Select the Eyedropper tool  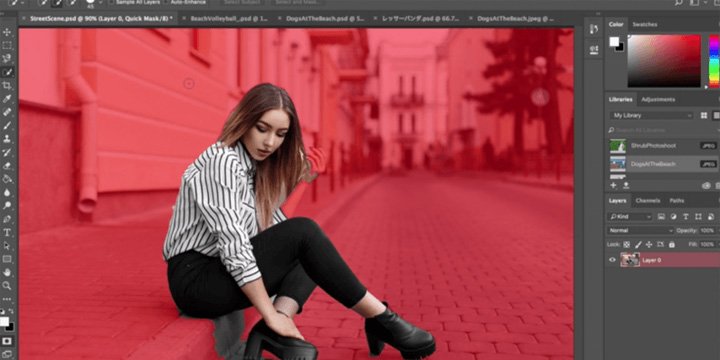[7, 99]
